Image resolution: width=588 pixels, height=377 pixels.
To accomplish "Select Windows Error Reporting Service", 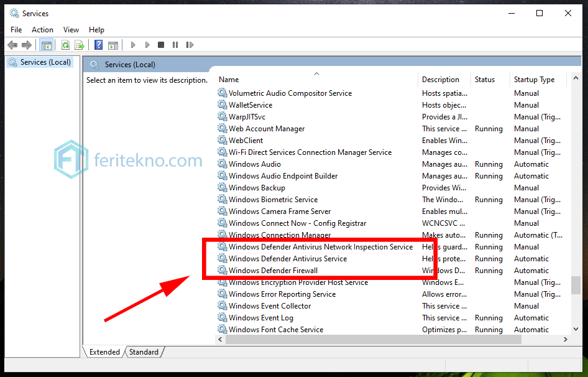I will point(282,294).
